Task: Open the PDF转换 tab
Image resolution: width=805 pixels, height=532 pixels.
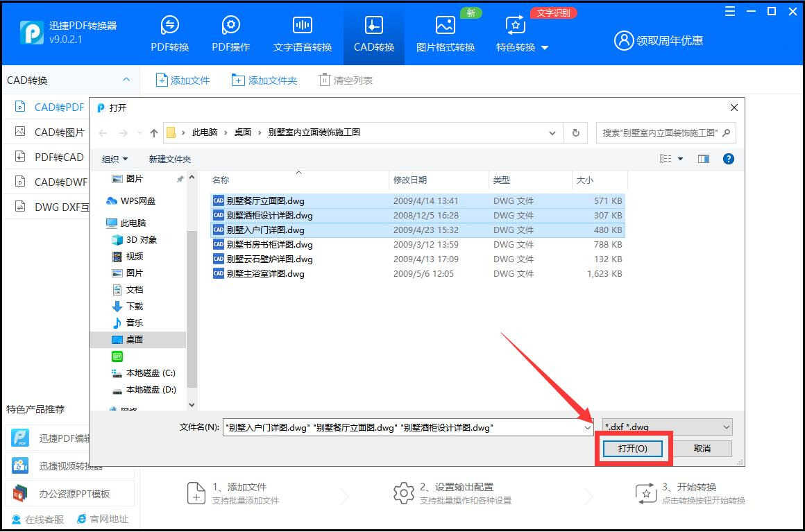Action: click(170, 34)
